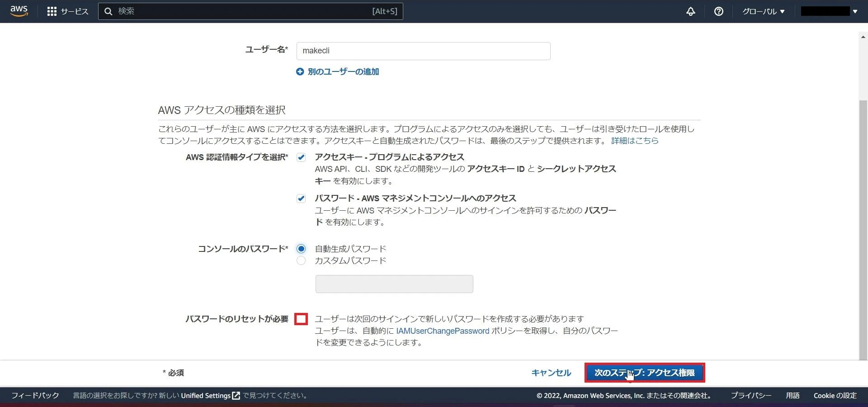The width and height of the screenshot is (868, 407).
Task: Expand the グローバル region dropdown
Action: [x=764, y=11]
